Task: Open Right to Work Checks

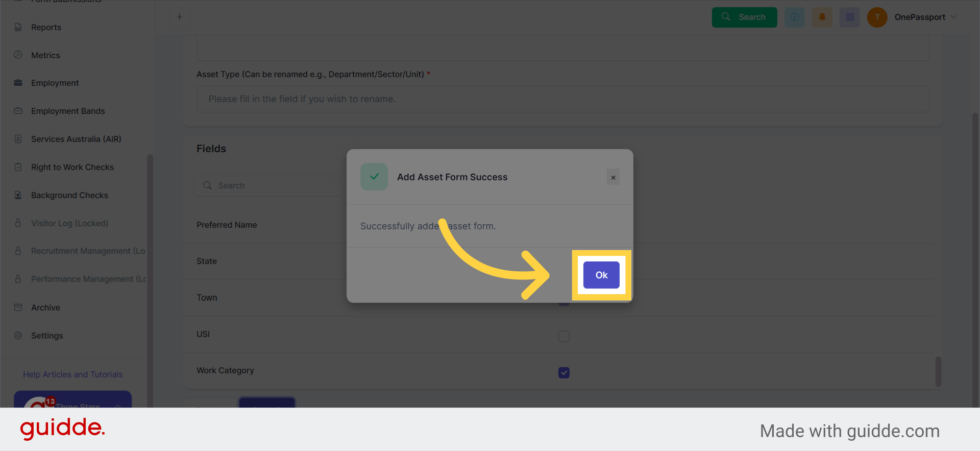Action: (x=72, y=167)
